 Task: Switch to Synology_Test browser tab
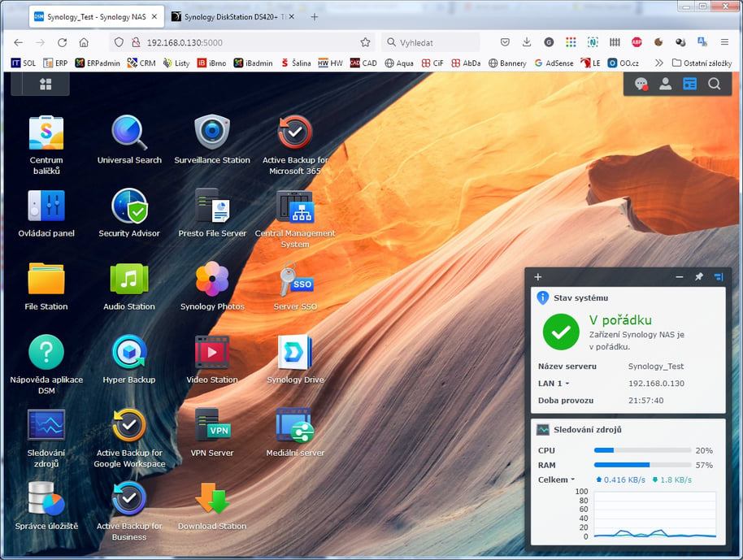(x=97, y=16)
